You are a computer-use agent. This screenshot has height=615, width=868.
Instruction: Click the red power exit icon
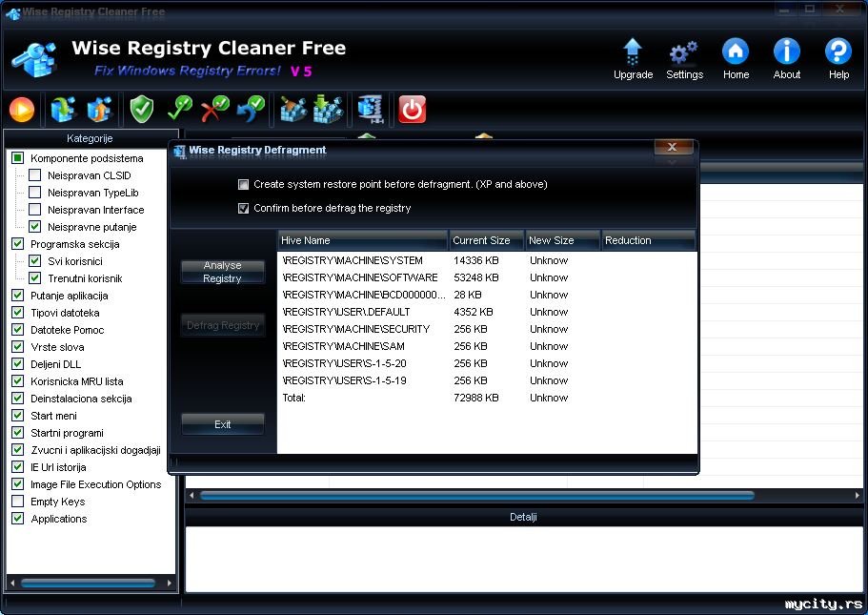tap(413, 109)
